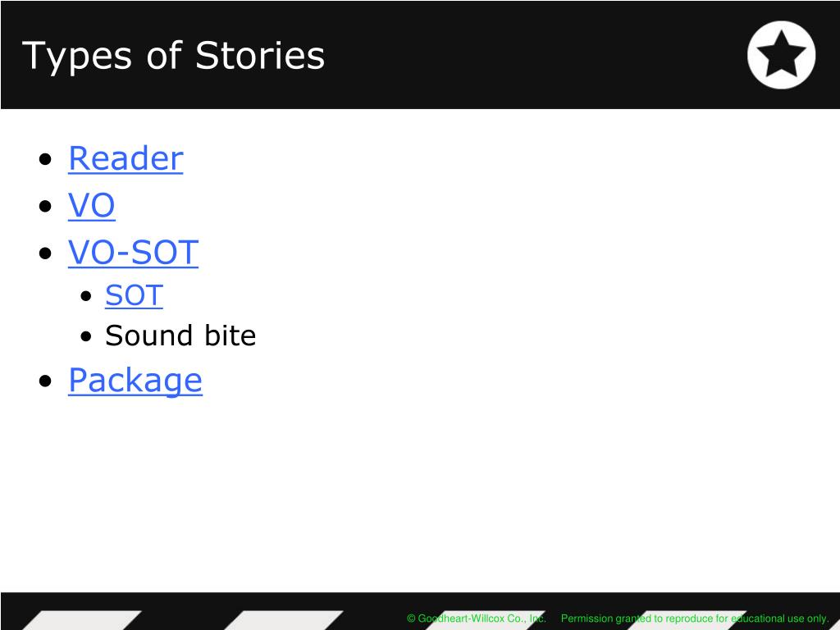Click the bullet beside Reader

[x=46, y=159]
